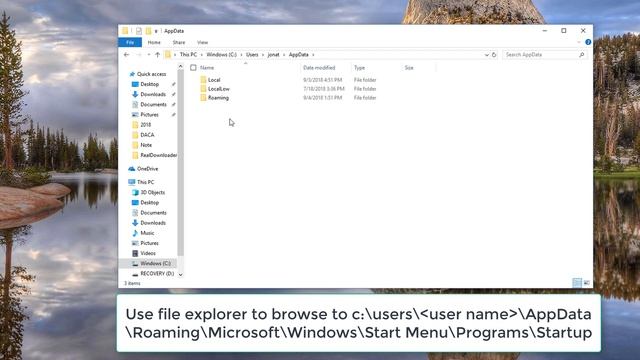Select OneDrive in navigation pane
Image resolution: width=640 pixels, height=360 pixels.
[147, 169]
